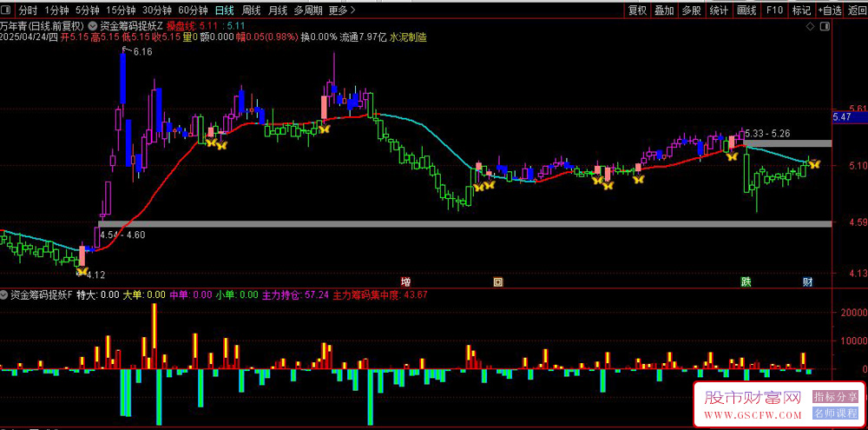Click the 2025/04/24/四 date text
The width and height of the screenshot is (868, 430).
(x=29, y=37)
